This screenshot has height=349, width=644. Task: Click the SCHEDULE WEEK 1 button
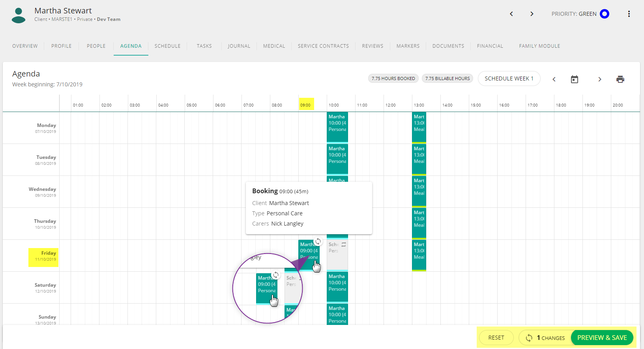point(509,78)
